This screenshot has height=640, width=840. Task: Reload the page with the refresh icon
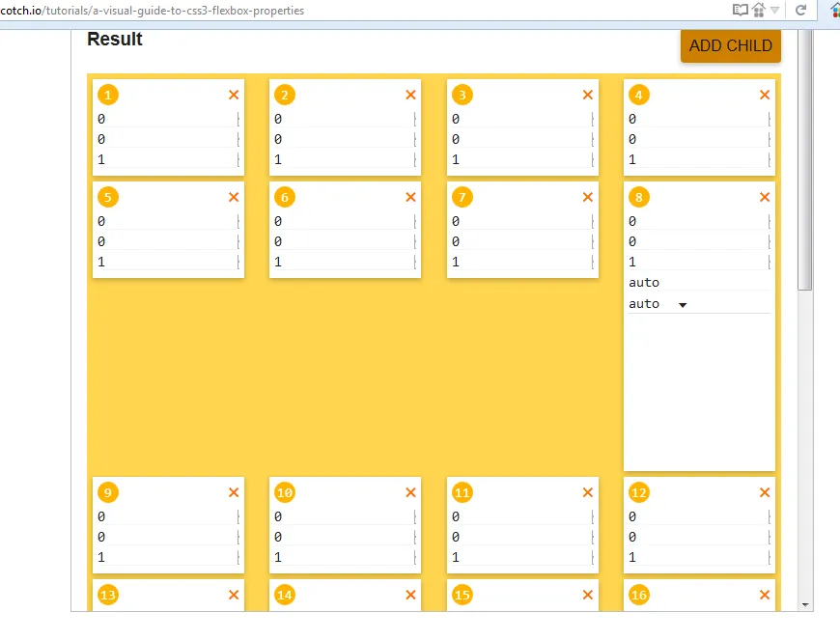tap(800, 10)
